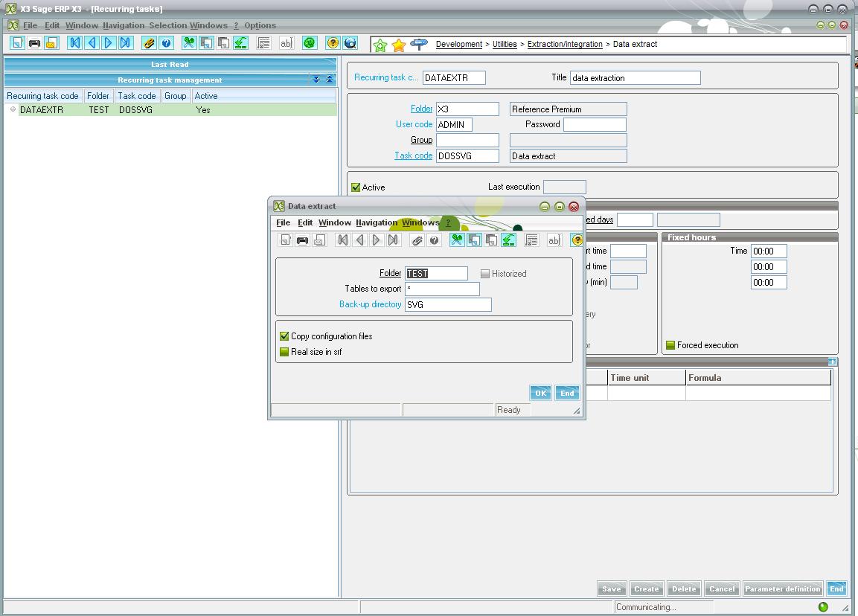Open the Options menu in main window
This screenshot has height=616, width=858.
click(260, 25)
